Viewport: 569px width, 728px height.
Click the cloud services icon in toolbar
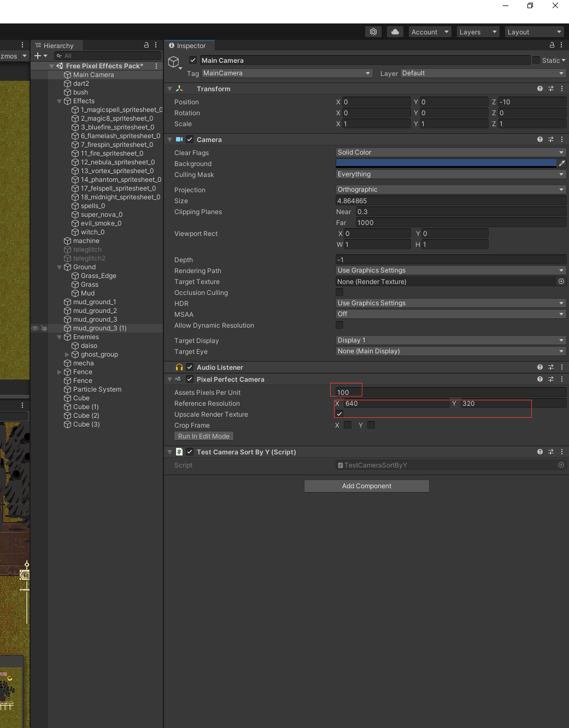(x=395, y=32)
